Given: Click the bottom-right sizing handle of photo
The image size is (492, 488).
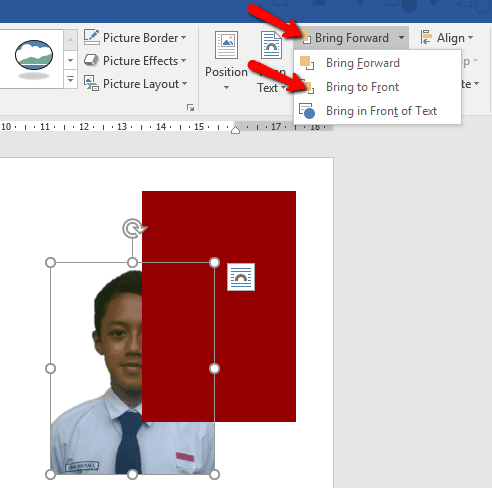Looking at the screenshot, I should [214, 474].
